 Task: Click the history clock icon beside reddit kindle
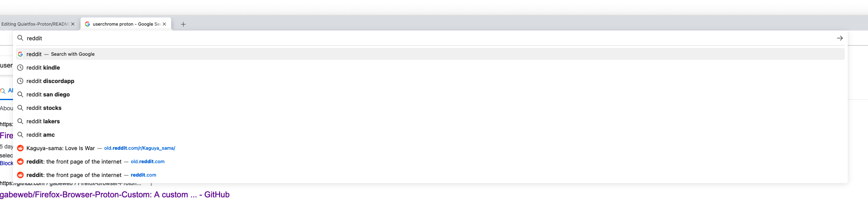pos(20,68)
